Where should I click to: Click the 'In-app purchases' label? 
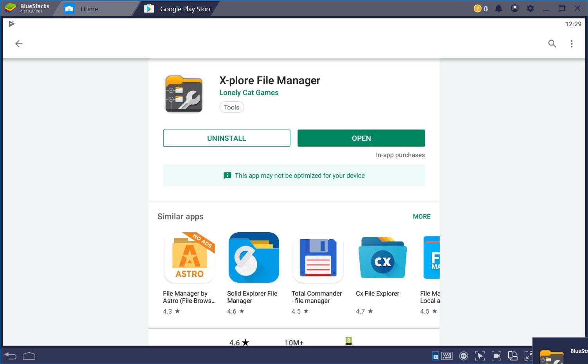[400, 155]
